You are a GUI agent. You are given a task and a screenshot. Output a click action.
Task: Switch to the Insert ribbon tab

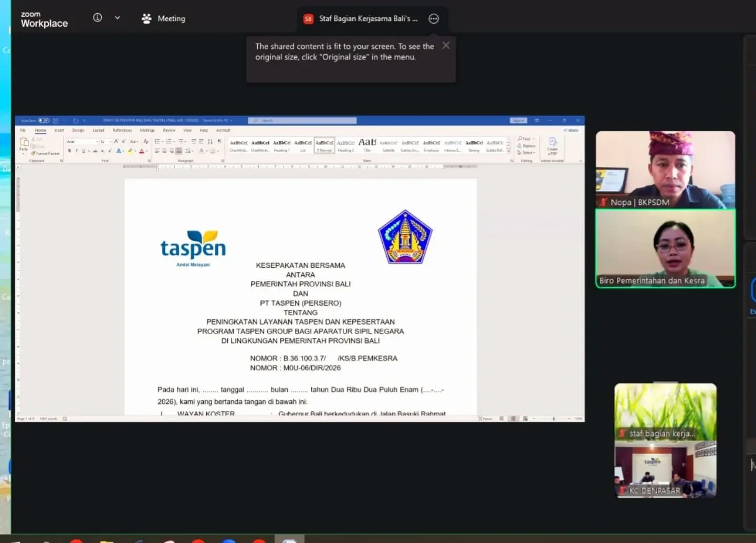(59, 130)
